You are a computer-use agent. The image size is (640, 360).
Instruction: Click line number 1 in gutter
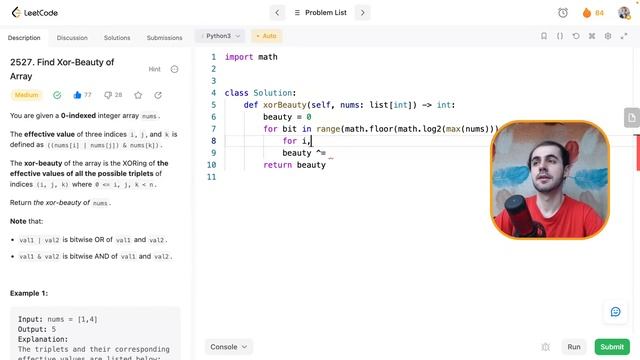coord(213,57)
